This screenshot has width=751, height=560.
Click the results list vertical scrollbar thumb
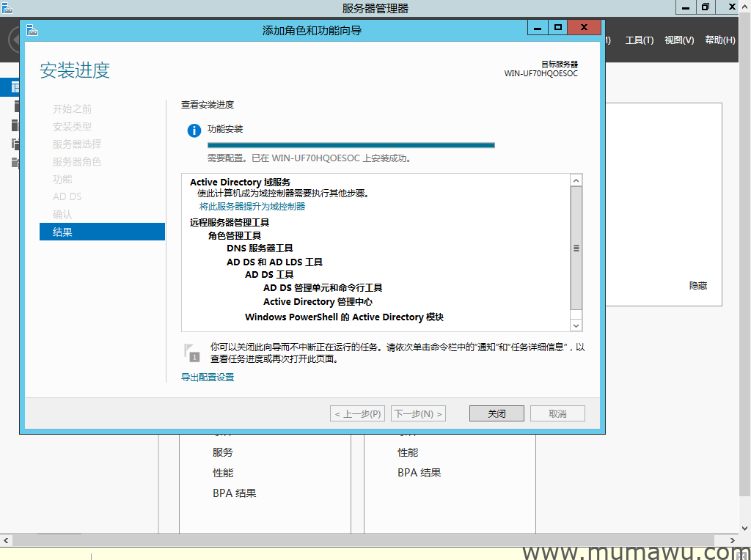576,248
